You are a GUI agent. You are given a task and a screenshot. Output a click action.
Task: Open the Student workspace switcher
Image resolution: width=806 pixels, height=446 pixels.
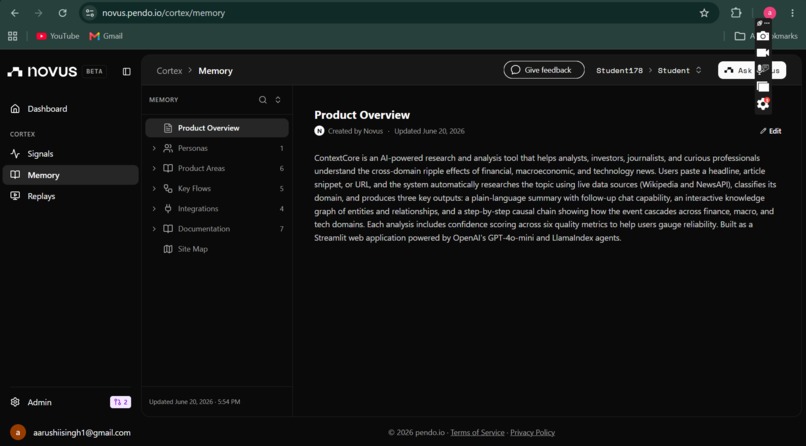click(x=679, y=70)
